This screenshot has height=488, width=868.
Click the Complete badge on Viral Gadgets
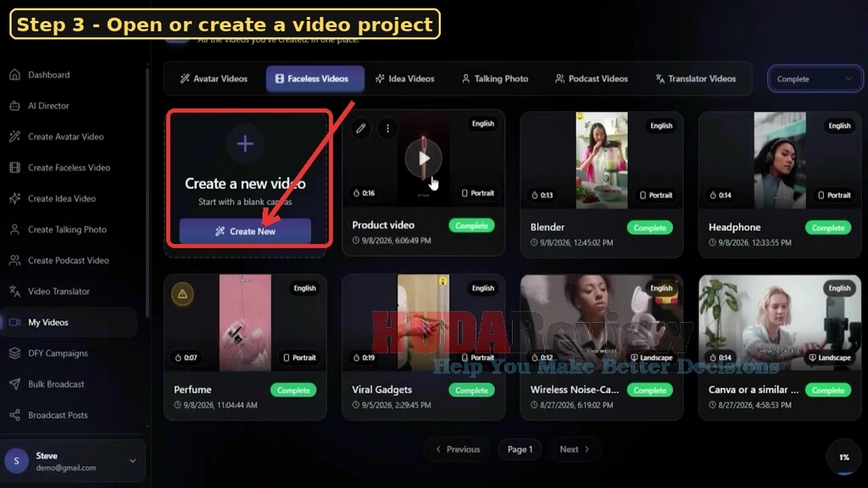(x=471, y=390)
